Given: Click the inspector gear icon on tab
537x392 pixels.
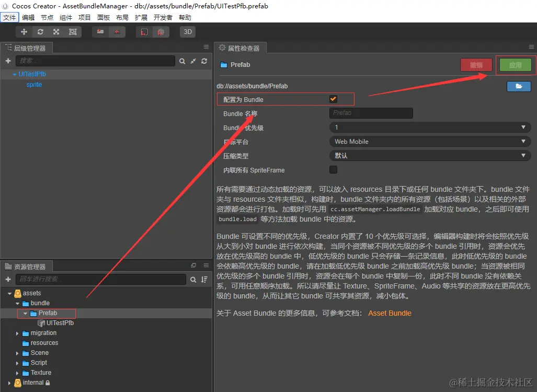Looking at the screenshot, I should [x=222, y=48].
